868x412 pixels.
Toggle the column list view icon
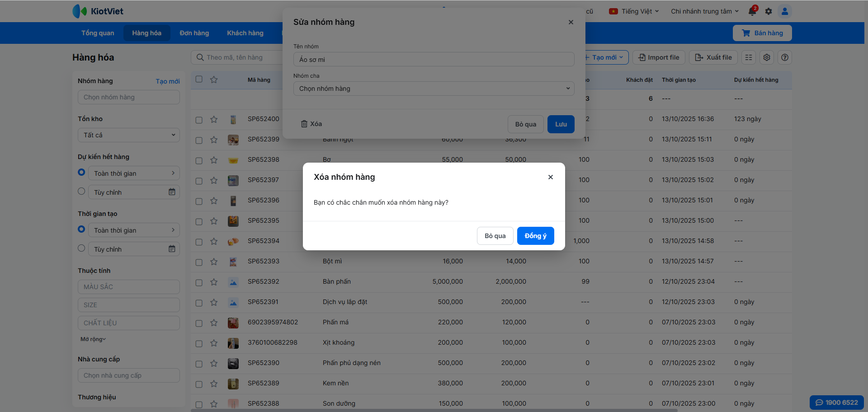pos(749,57)
